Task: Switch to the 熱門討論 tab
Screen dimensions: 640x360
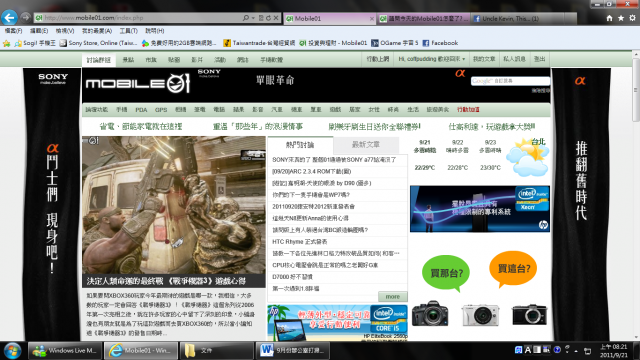Action: [300, 145]
